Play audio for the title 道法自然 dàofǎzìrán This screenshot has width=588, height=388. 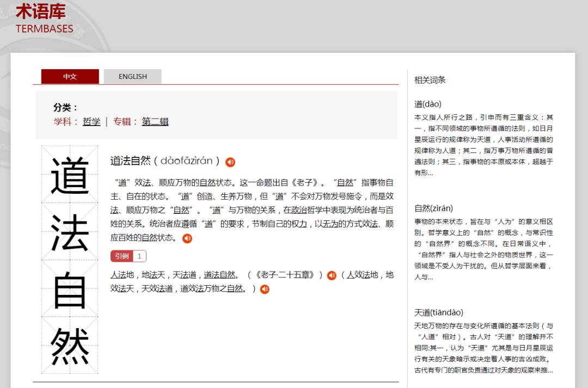click(230, 162)
